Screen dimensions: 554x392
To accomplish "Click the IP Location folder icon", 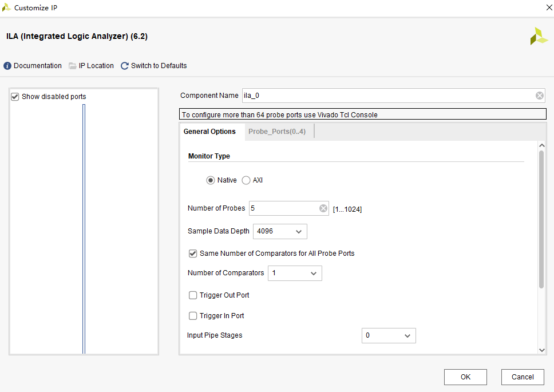I will coord(73,66).
